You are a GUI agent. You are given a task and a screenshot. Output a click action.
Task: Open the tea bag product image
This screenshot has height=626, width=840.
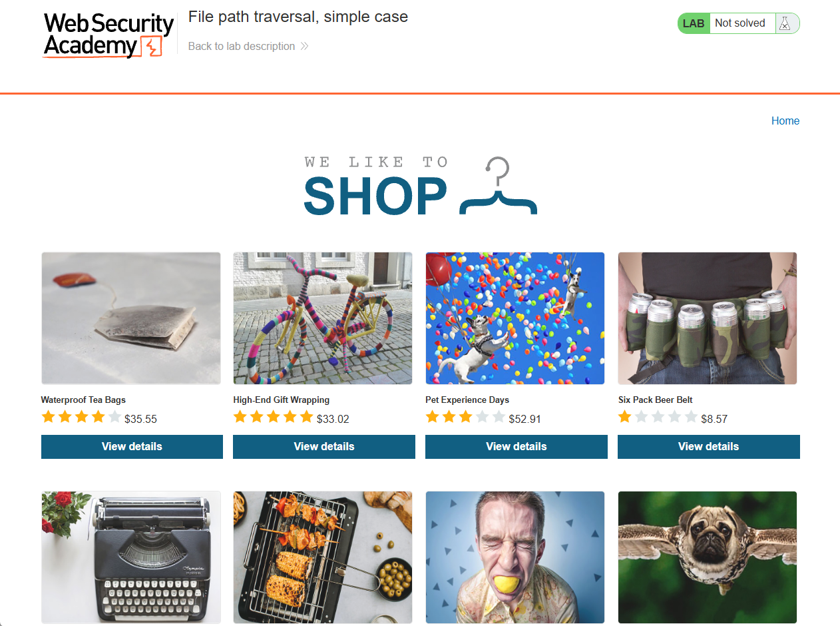point(131,318)
